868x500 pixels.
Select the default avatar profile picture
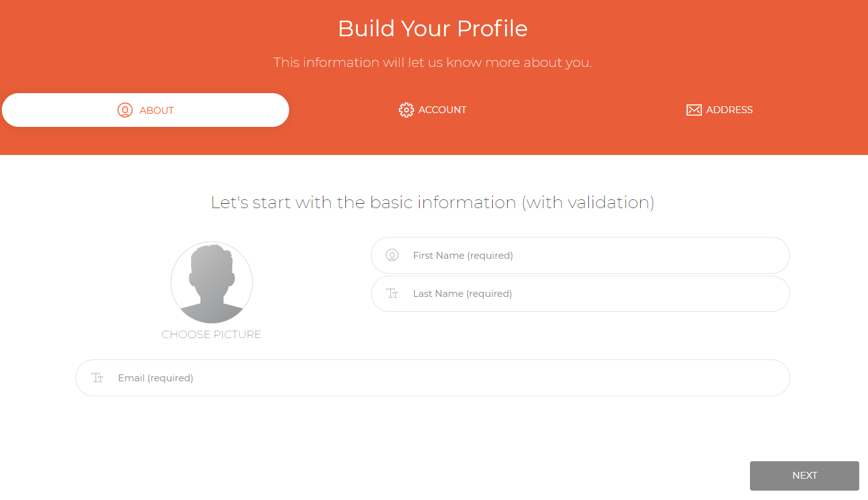pyautogui.click(x=212, y=282)
